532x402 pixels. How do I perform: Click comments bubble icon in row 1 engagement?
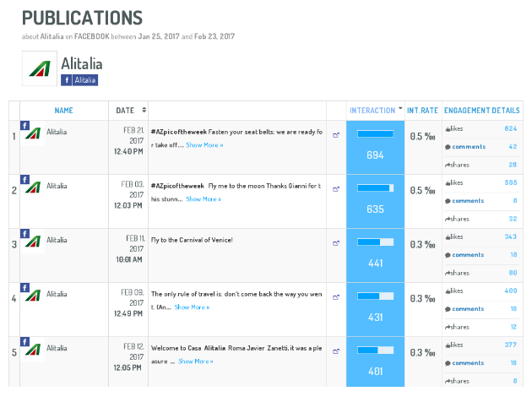(x=448, y=147)
